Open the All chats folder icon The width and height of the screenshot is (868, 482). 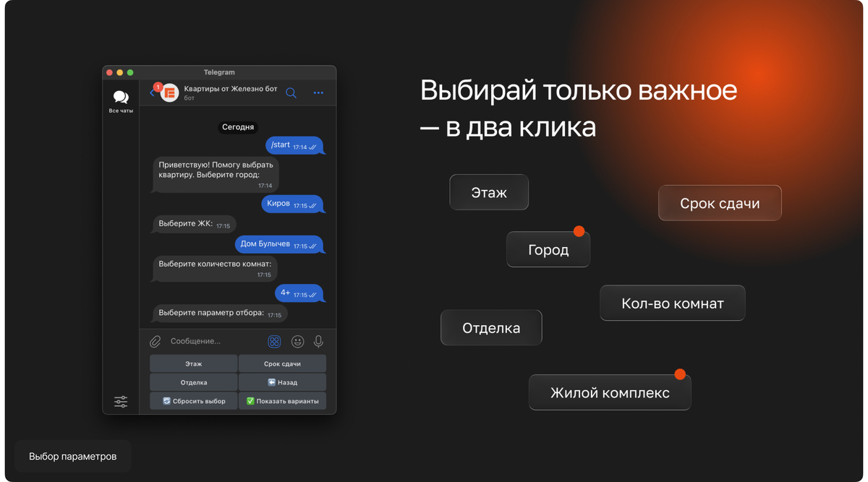121,100
